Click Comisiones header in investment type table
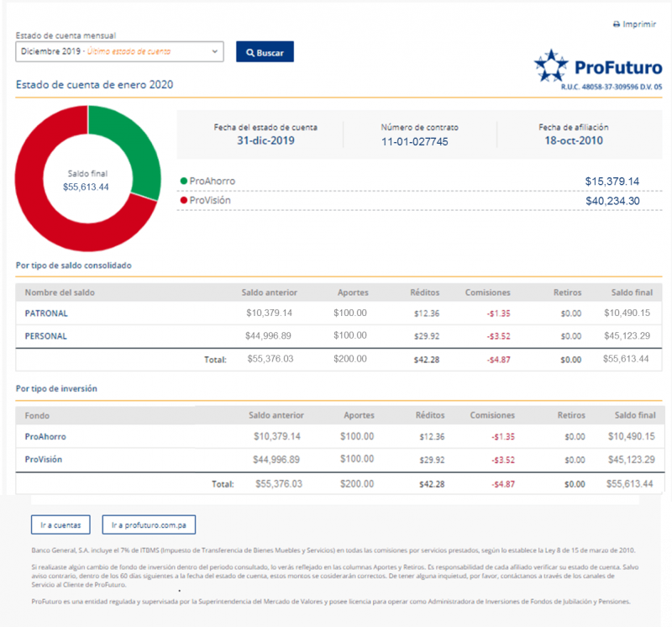Screen dimensions: 672x627 (491, 415)
